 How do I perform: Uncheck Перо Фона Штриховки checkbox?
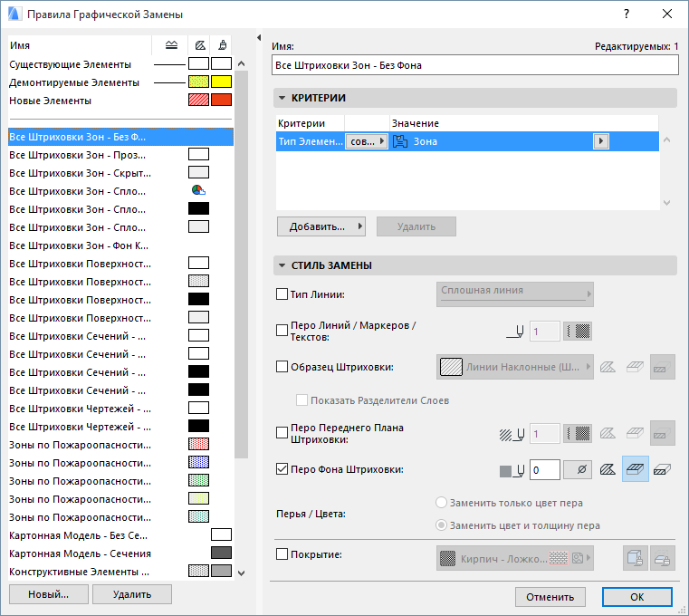282,468
